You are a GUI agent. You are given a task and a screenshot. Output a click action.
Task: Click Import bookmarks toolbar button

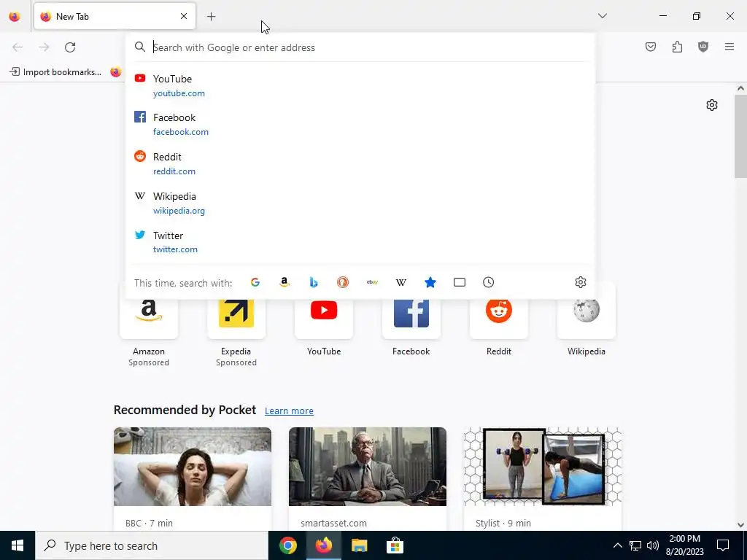tap(55, 72)
